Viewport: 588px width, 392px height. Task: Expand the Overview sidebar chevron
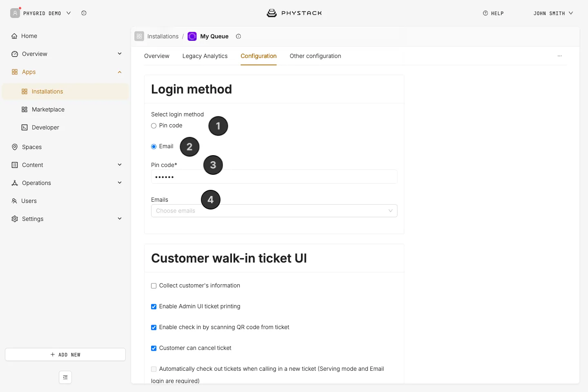pyautogui.click(x=120, y=53)
